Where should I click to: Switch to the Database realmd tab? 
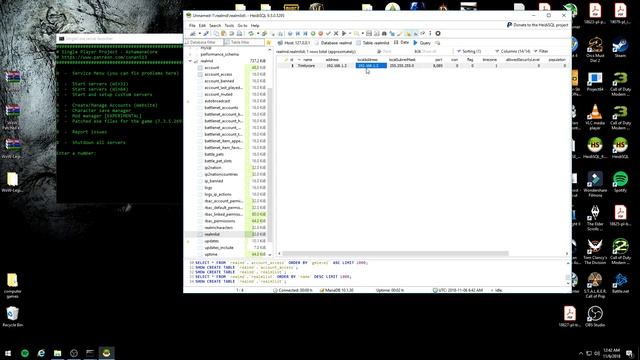(x=333, y=42)
